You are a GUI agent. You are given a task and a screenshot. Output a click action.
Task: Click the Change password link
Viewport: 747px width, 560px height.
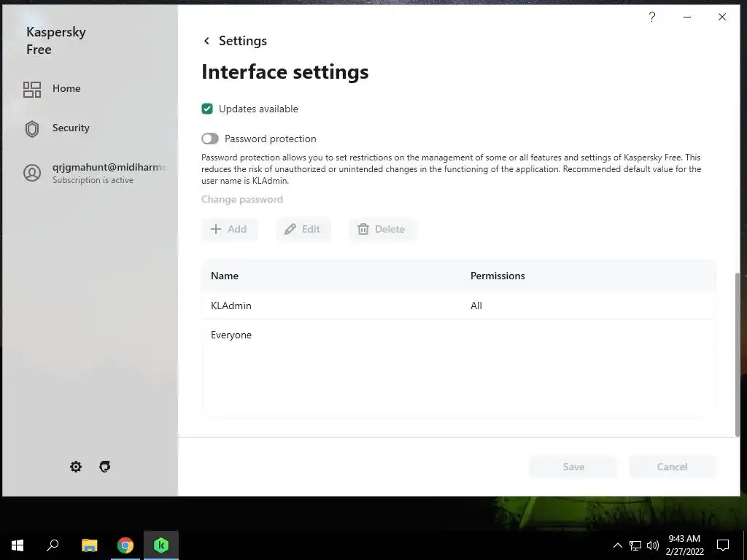click(242, 200)
